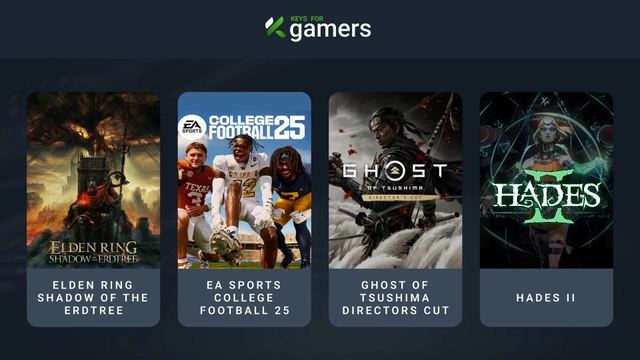The height and width of the screenshot is (360, 640).
Task: Click the Ghost circular emblem in logo
Action: (x=394, y=171)
